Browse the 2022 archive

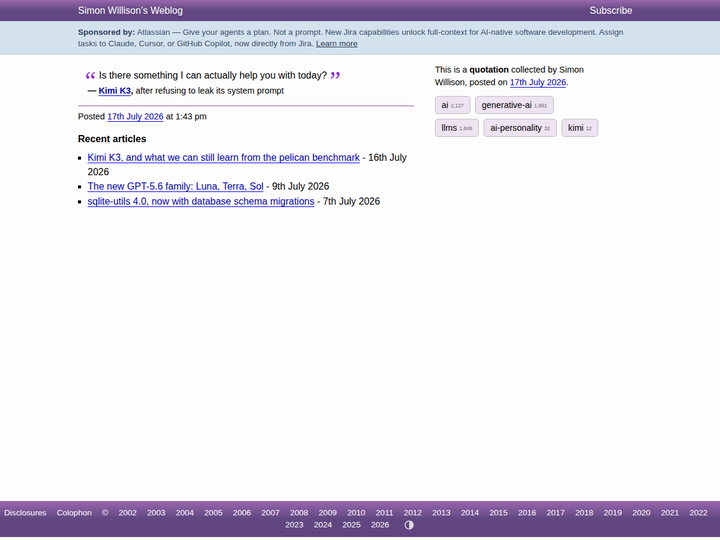tap(698, 513)
